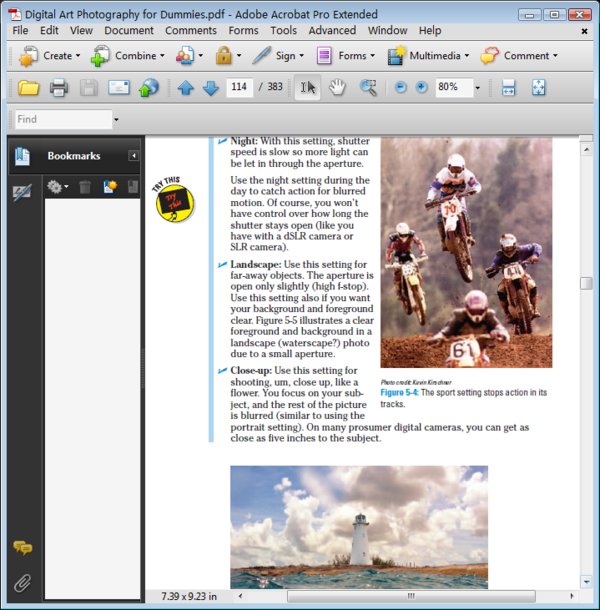Viewport: 600px width, 610px height.
Task: Click the vertical scrollbar thumb
Action: (586, 283)
